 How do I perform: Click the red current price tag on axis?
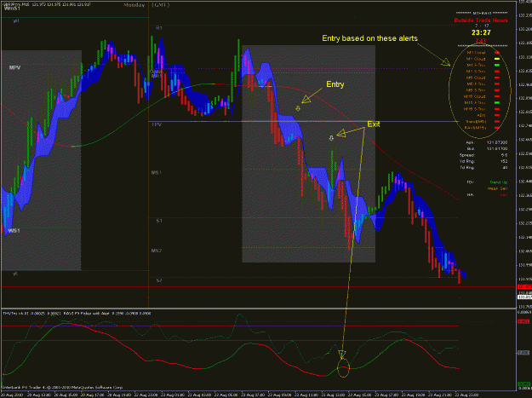click(524, 287)
